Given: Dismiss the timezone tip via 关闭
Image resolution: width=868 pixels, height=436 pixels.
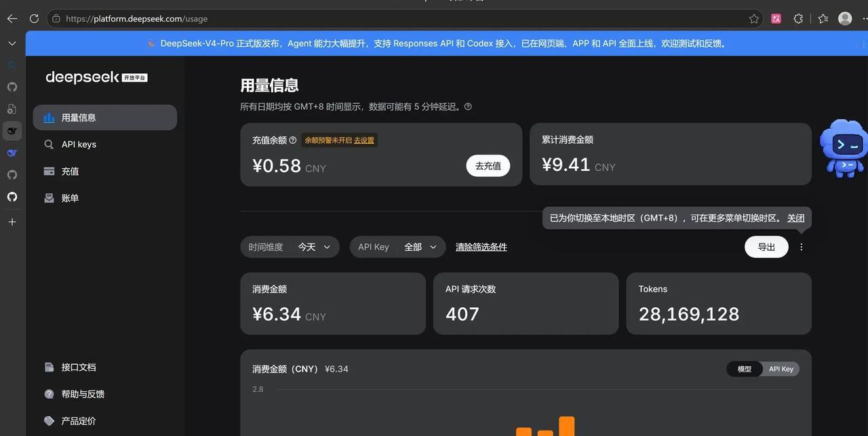Looking at the screenshot, I should coord(795,218).
